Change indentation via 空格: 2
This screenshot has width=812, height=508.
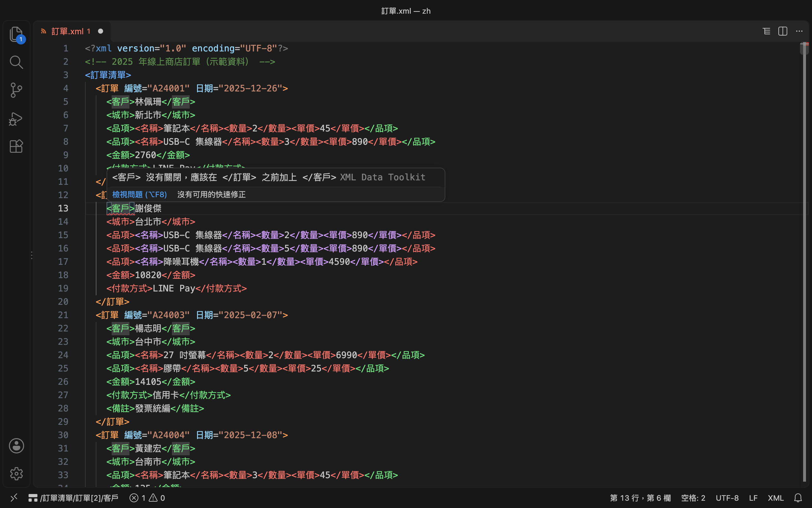(x=693, y=498)
